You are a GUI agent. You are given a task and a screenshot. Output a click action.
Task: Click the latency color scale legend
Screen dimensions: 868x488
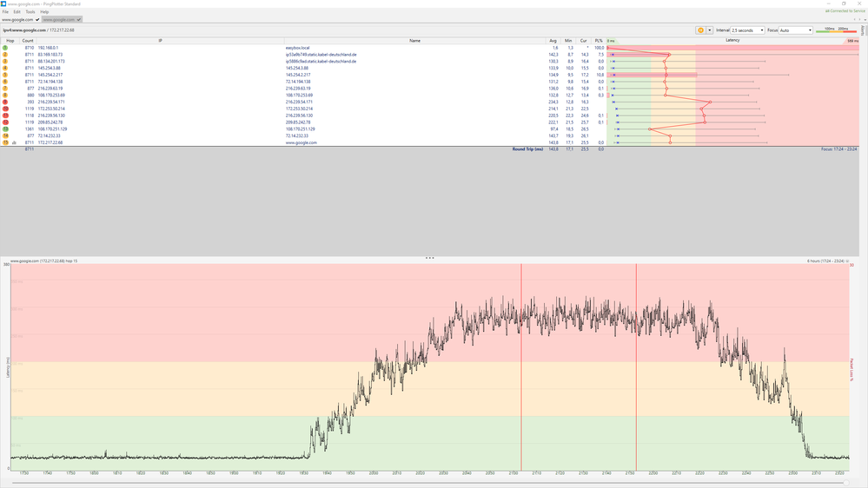(836, 30)
